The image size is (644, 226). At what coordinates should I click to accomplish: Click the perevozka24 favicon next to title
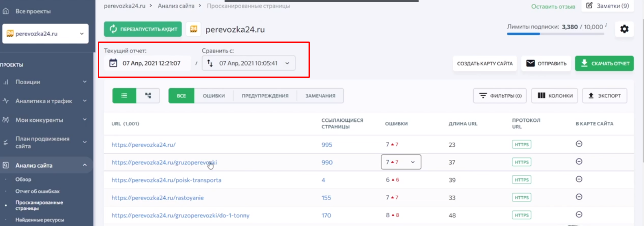coord(194,29)
